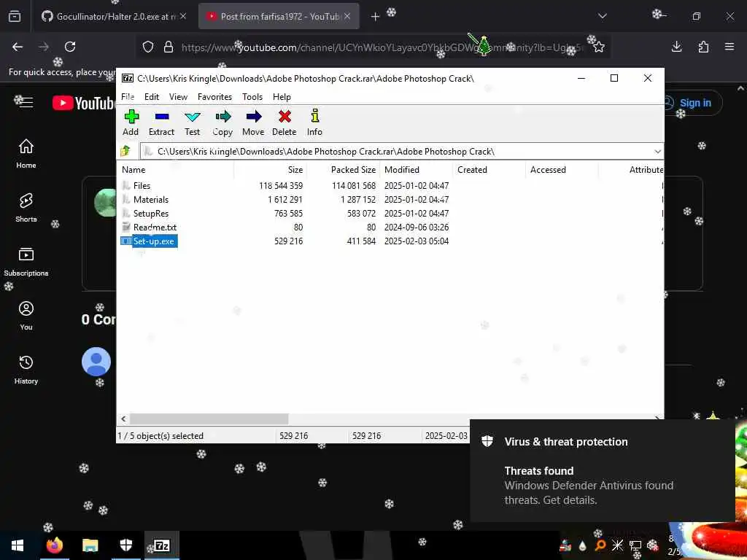Open the 7-Zip File menu

tap(128, 97)
